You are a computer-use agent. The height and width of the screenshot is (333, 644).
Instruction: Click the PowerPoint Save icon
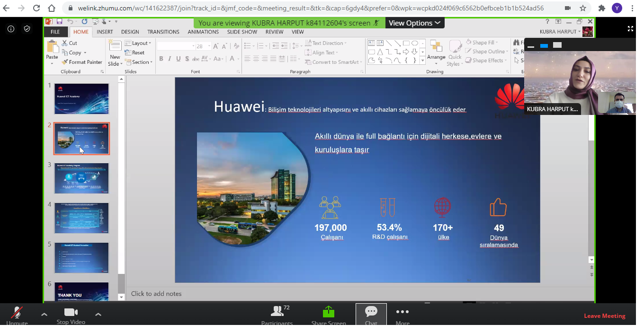click(x=59, y=22)
